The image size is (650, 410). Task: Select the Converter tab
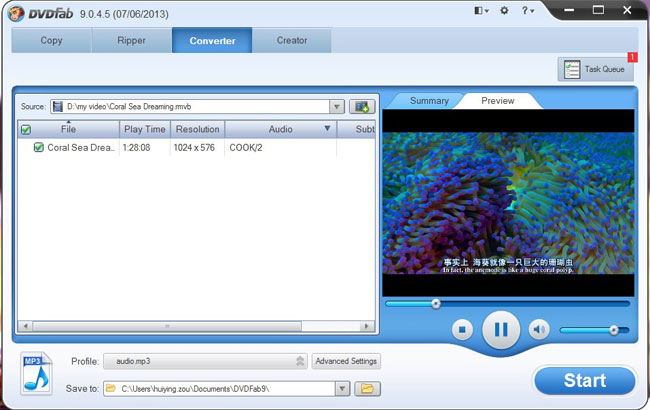(212, 40)
